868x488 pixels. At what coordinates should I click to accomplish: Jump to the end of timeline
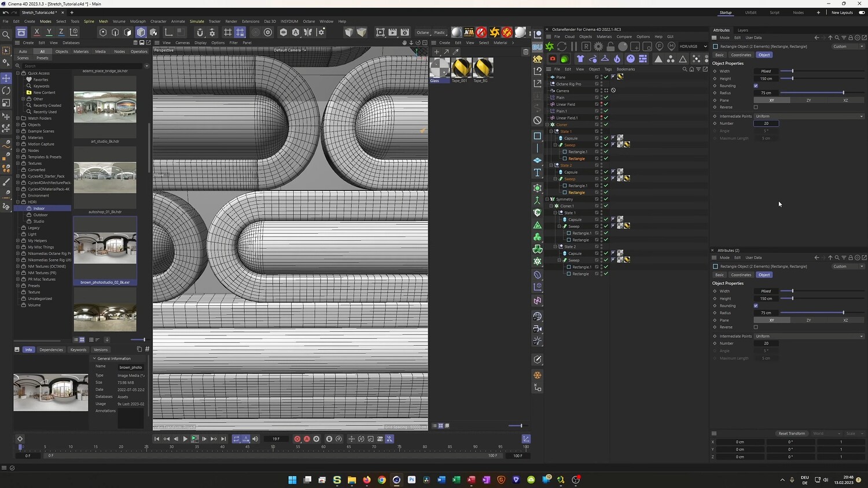click(x=223, y=439)
